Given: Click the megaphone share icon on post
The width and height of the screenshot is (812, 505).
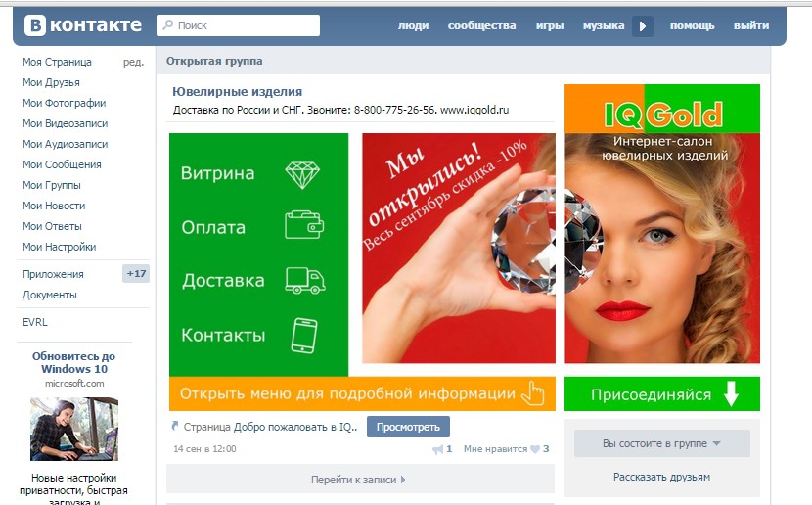Looking at the screenshot, I should tap(438, 449).
